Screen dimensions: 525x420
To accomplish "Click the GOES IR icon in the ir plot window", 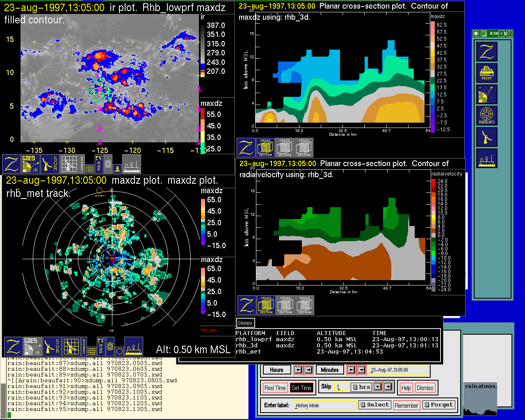I will click(30, 164).
